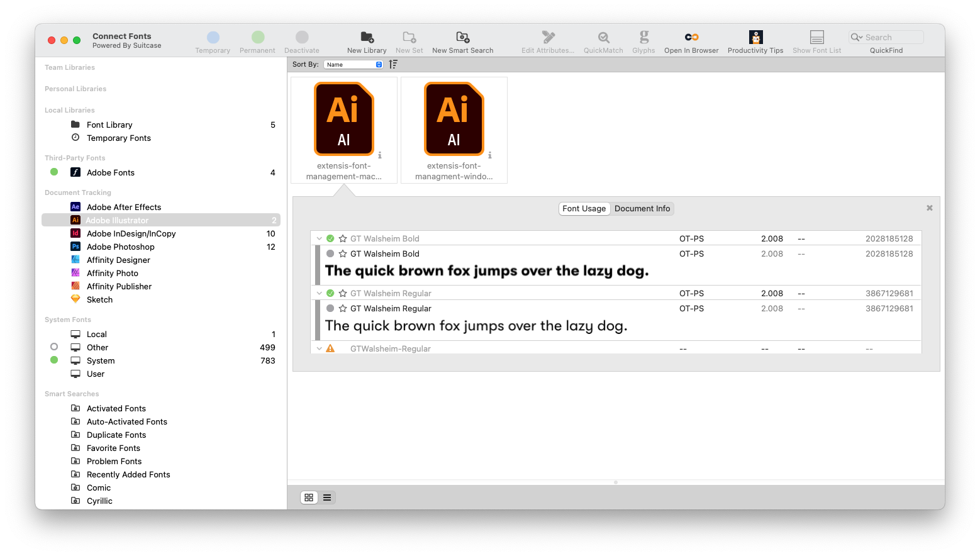The image size is (980, 556).
Task: Show info for extensis-font-management-mac document
Action: pyautogui.click(x=380, y=155)
